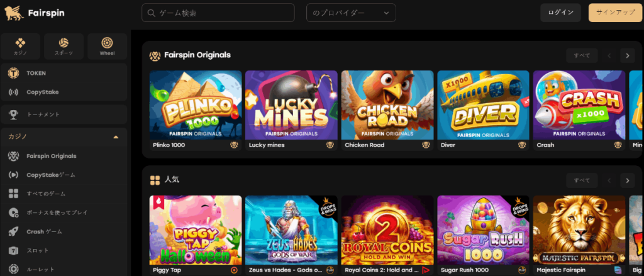Focus the ゲーム検索 search field
644x276 pixels.
tap(218, 13)
